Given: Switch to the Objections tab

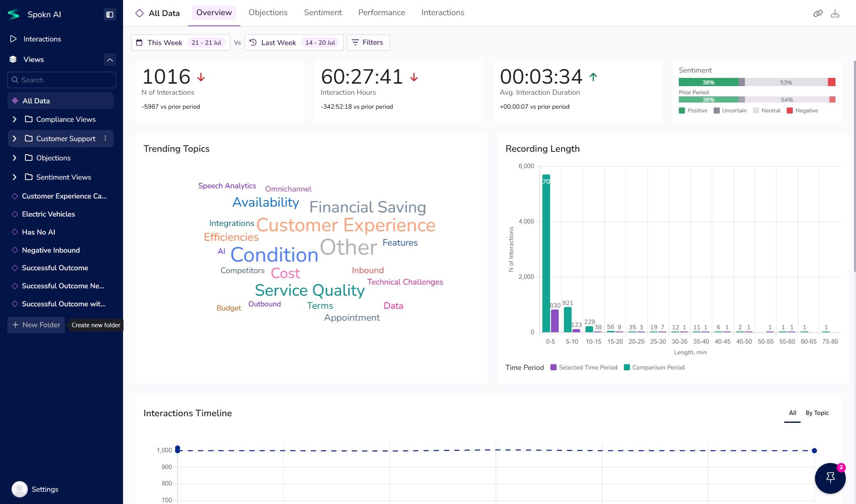Looking at the screenshot, I should [268, 13].
